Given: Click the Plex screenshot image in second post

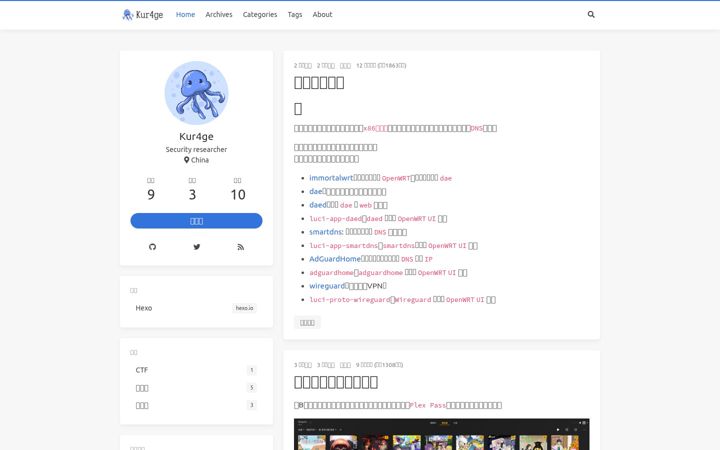Looking at the screenshot, I should [x=442, y=434].
